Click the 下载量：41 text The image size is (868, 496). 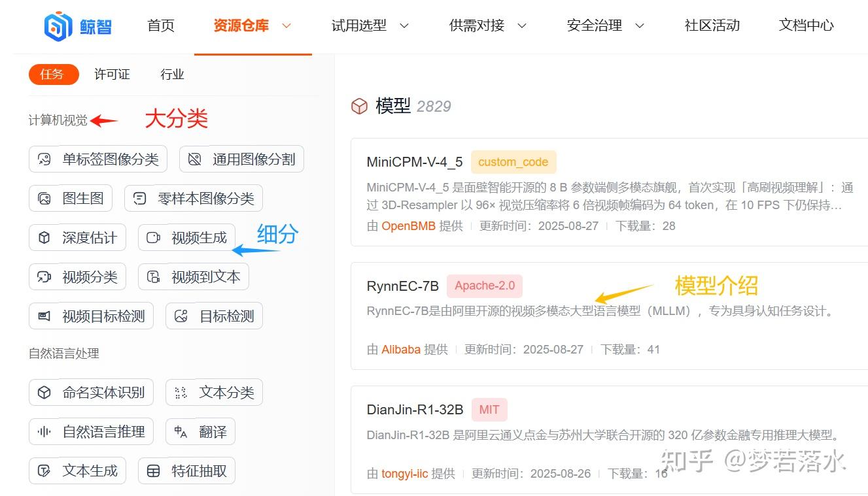(x=631, y=350)
